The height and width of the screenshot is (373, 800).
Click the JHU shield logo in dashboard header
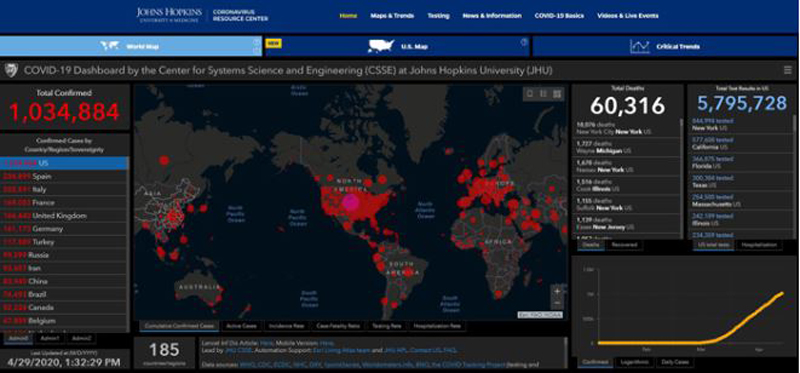coord(11,70)
